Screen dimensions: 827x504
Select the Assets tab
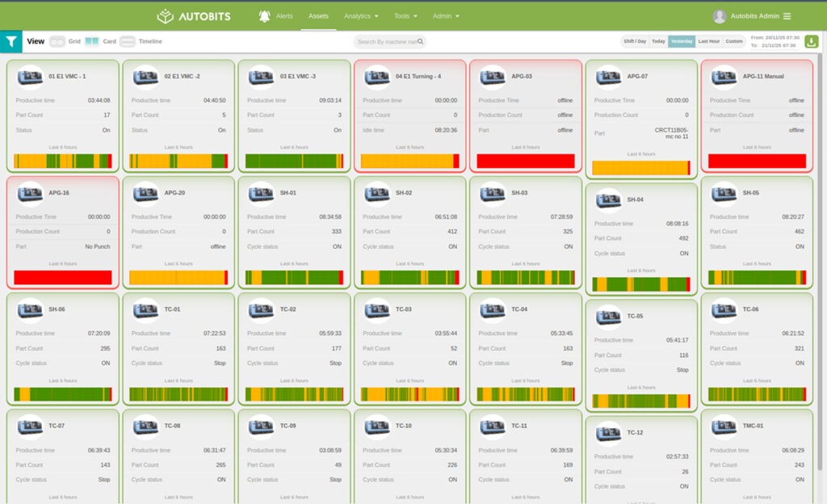click(x=318, y=15)
